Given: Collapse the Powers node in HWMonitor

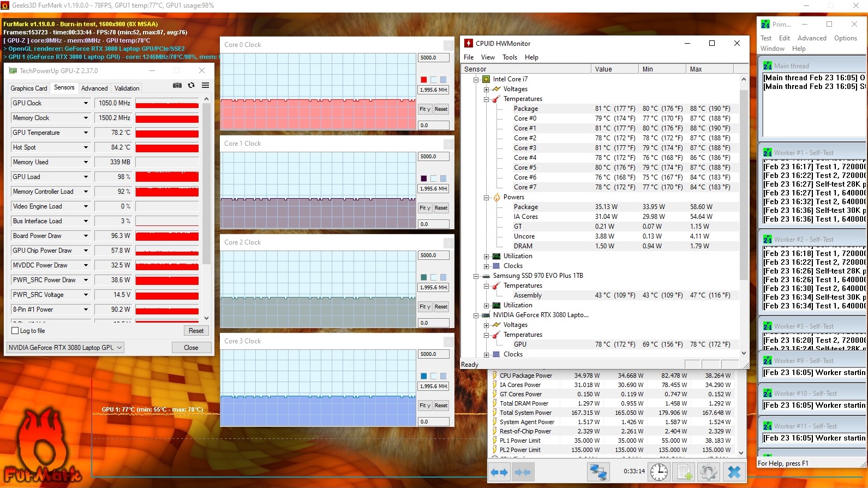Looking at the screenshot, I should click(486, 197).
